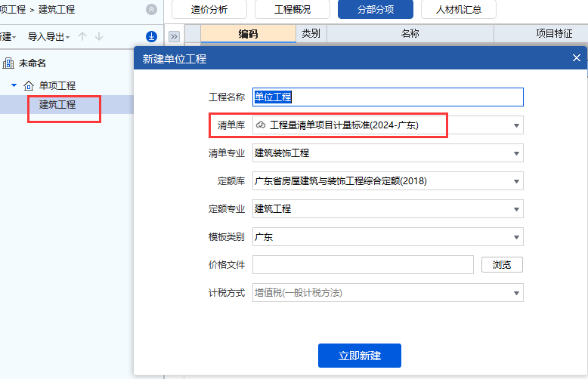Switch to the 人材机汇总 tab
This screenshot has width=588, height=379.
point(459,9)
